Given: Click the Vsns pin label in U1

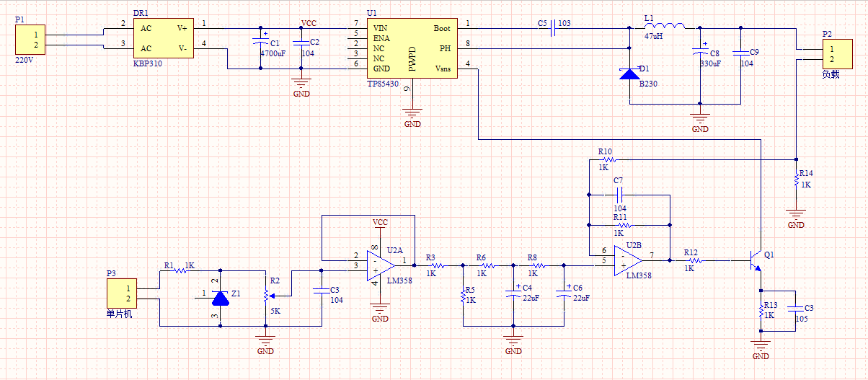Looking at the screenshot, I should coord(443,69).
